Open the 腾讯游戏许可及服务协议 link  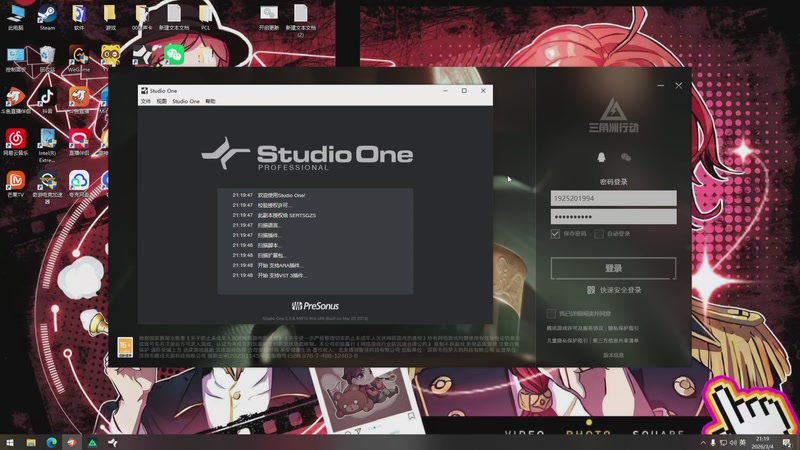tap(575, 328)
